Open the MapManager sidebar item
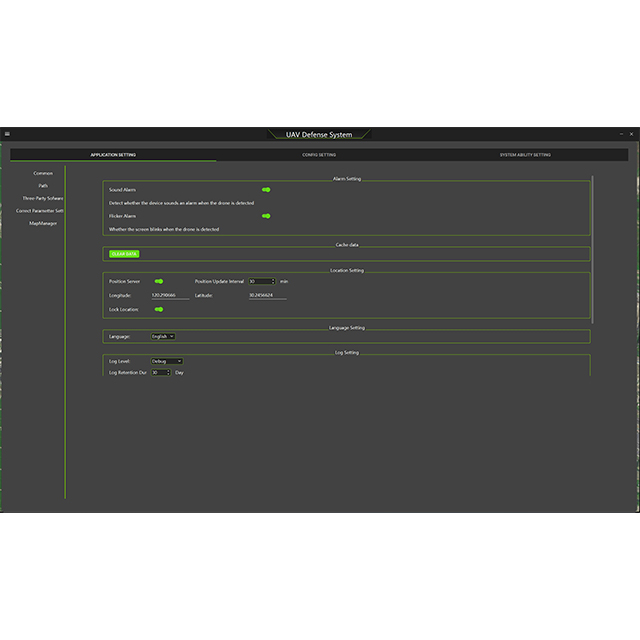This screenshot has width=640, height=640. point(43,223)
